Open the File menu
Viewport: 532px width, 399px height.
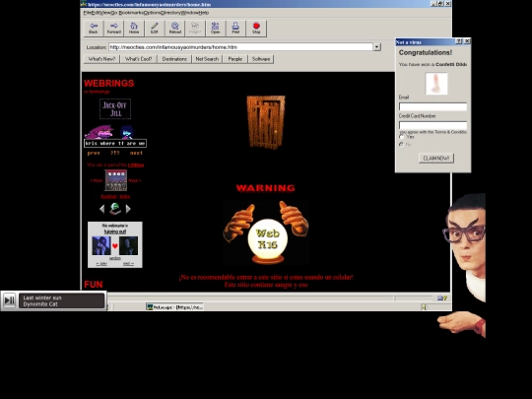87,13
